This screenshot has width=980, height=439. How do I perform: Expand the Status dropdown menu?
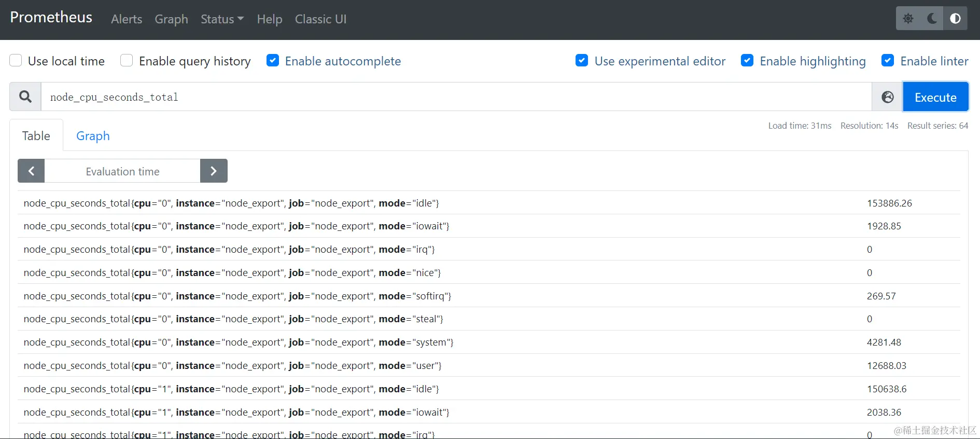click(222, 19)
